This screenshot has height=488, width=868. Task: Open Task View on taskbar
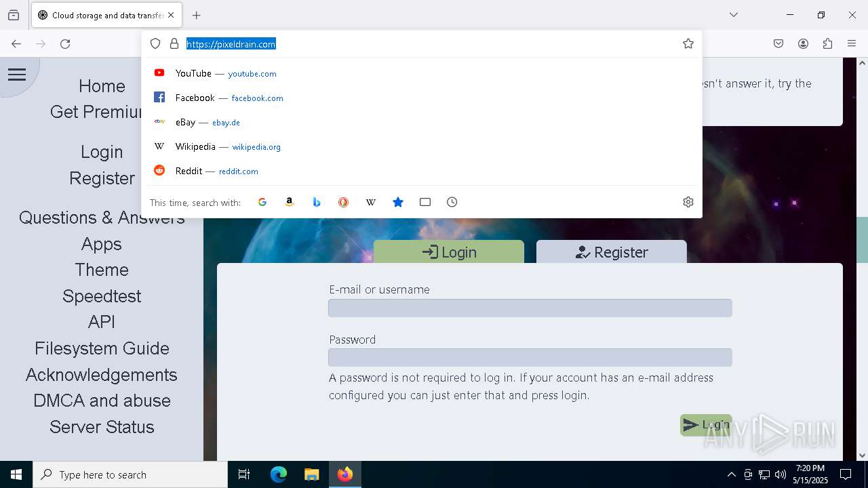coord(244,474)
